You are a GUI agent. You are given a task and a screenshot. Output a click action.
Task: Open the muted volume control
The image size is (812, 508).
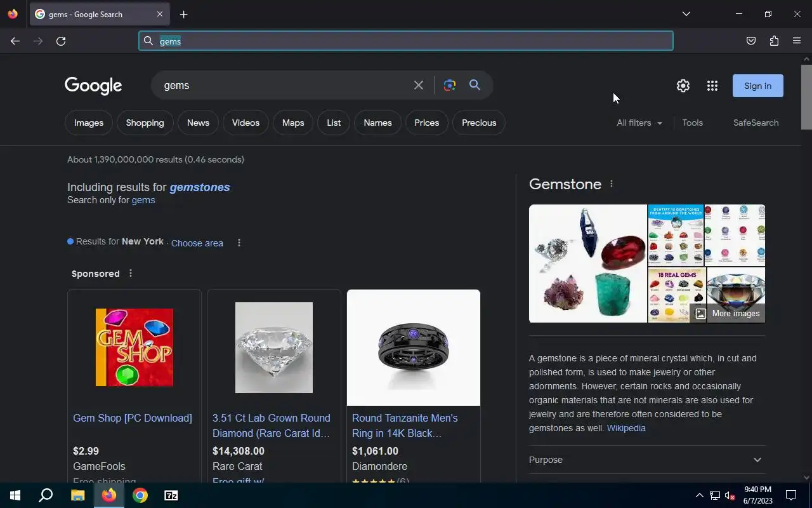730,495
